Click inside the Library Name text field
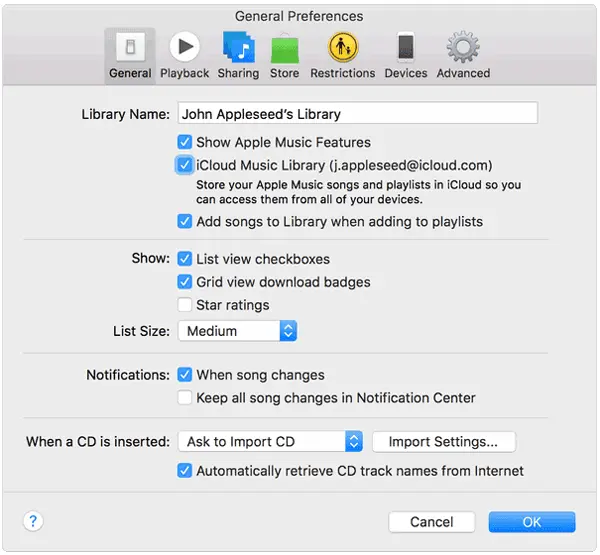The width and height of the screenshot is (600, 555). tap(358, 113)
